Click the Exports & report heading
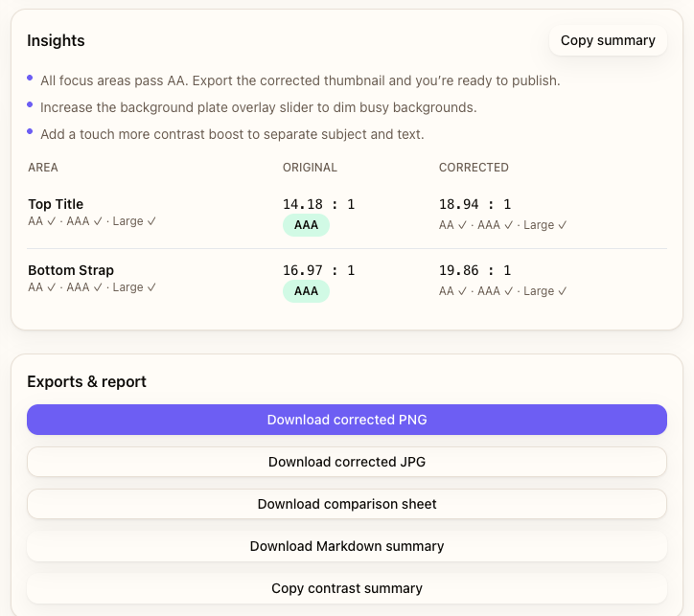Screen dimensions: 694x616 click(x=86, y=381)
